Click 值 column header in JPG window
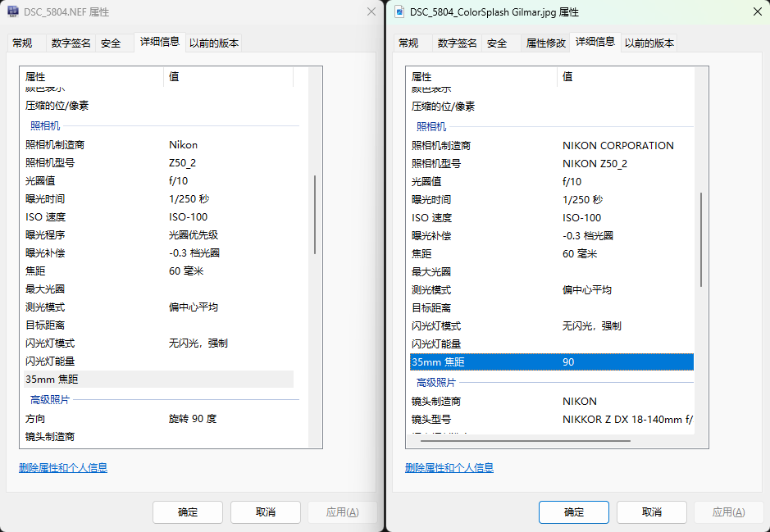The width and height of the screenshot is (770, 532). coord(626,76)
